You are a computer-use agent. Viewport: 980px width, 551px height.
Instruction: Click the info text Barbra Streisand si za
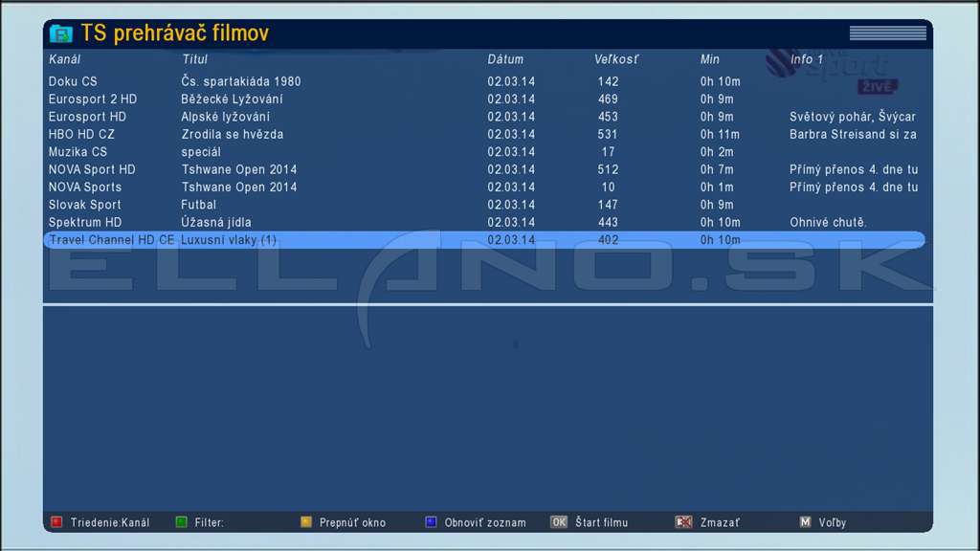pyautogui.click(x=853, y=134)
